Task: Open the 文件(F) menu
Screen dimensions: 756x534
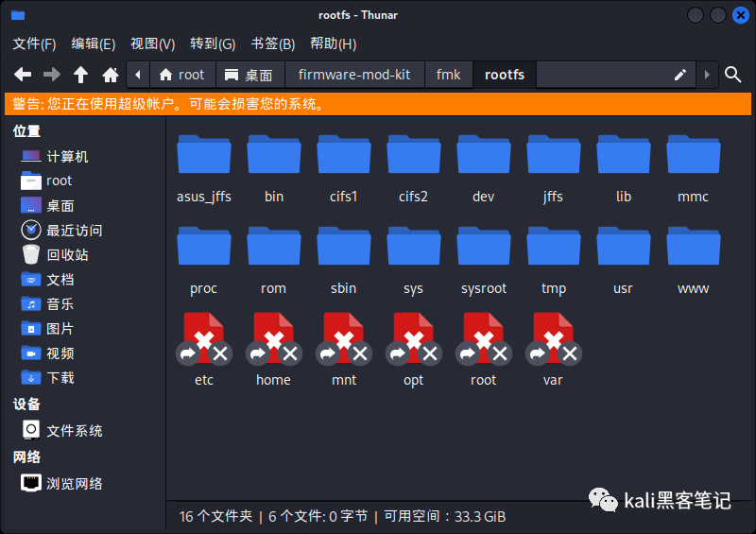Action: point(34,43)
